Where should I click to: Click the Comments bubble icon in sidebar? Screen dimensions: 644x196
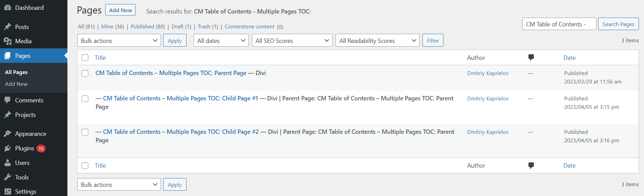pyautogui.click(x=7, y=100)
